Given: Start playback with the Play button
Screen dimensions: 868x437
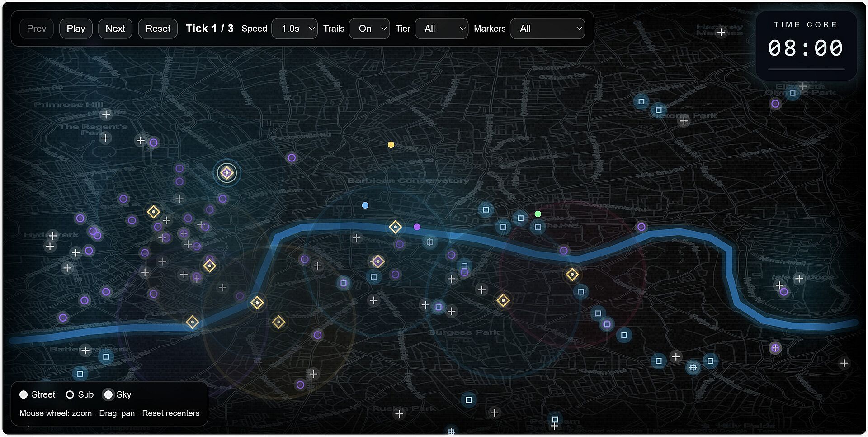Looking at the screenshot, I should tap(76, 28).
